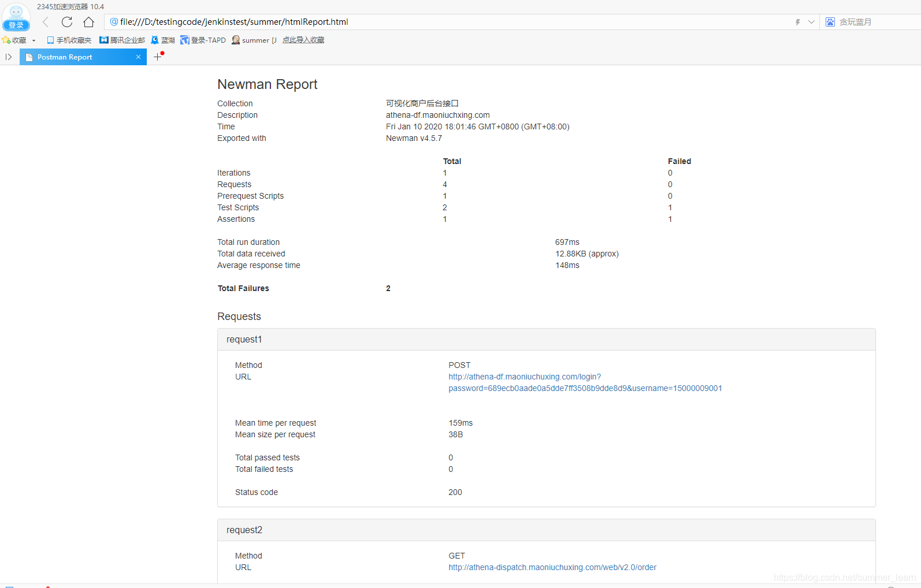The height and width of the screenshot is (588, 921).
Task: Click the Total column header
Action: (452, 161)
